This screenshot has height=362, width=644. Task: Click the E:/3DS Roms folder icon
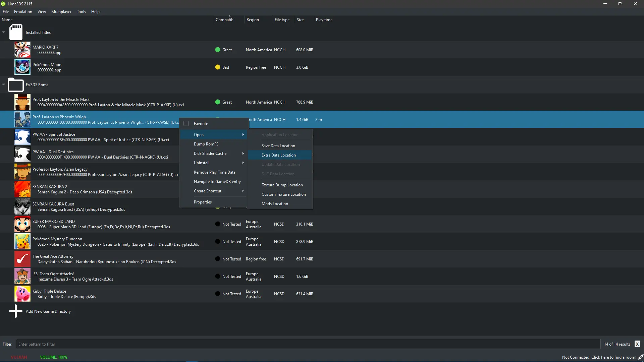click(x=15, y=84)
